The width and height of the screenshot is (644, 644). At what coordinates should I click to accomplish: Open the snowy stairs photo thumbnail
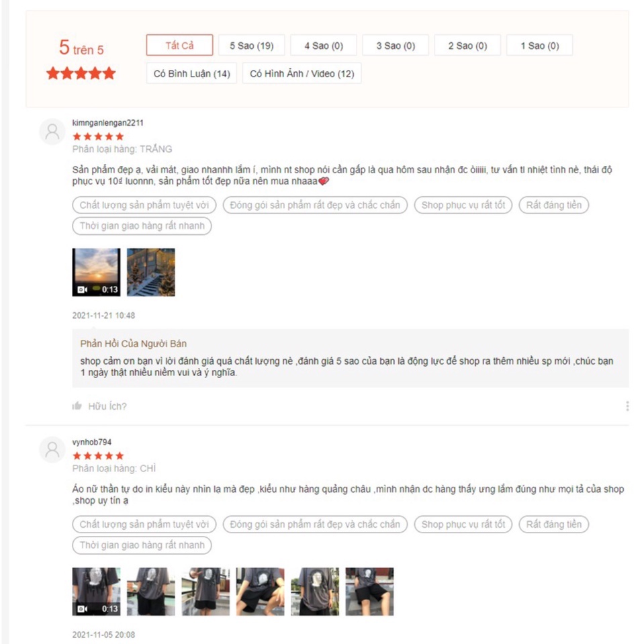click(x=150, y=272)
